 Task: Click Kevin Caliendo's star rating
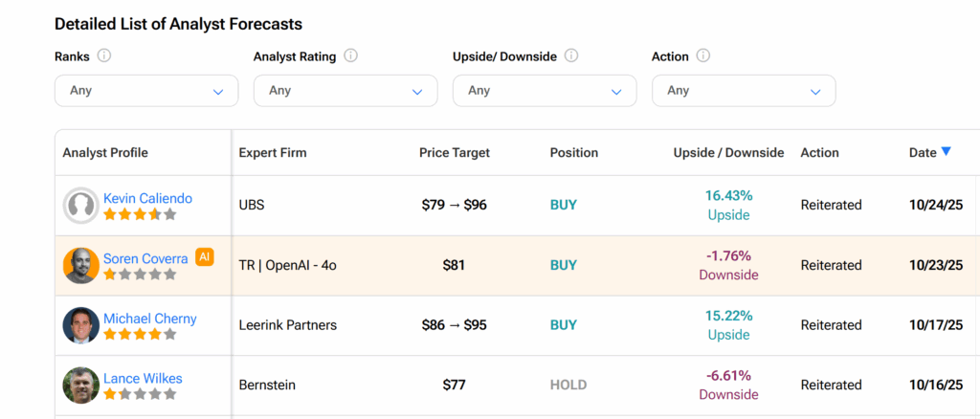pyautogui.click(x=140, y=214)
